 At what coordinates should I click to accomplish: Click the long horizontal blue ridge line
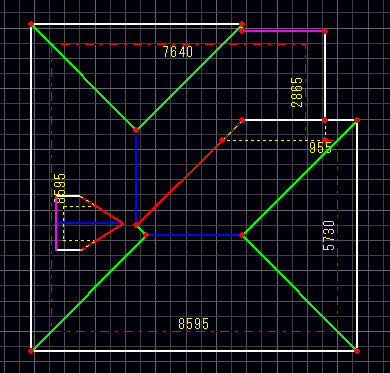(194, 235)
